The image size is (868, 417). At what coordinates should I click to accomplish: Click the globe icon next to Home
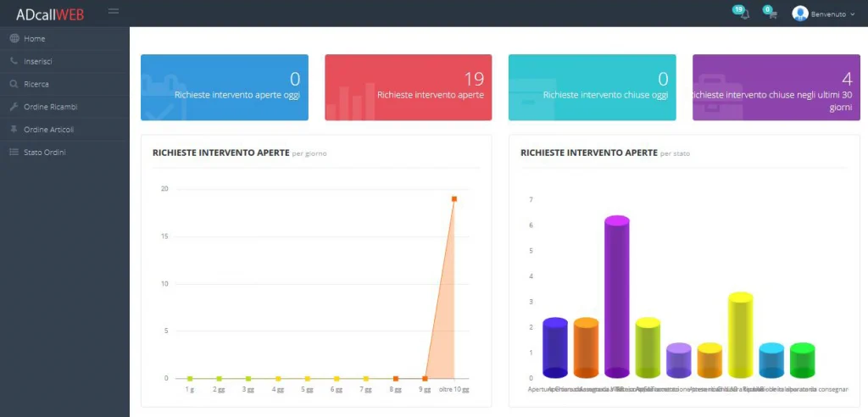click(14, 39)
